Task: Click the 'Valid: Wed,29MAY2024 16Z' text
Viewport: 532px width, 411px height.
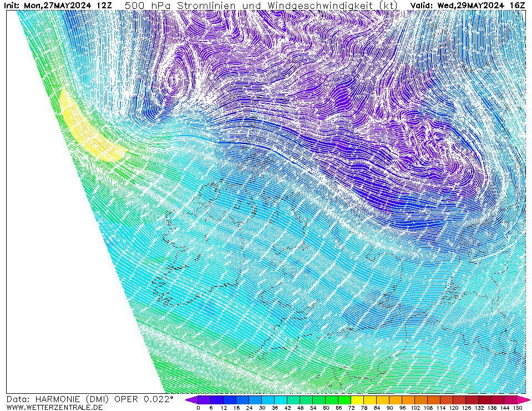Action: [x=468, y=6]
